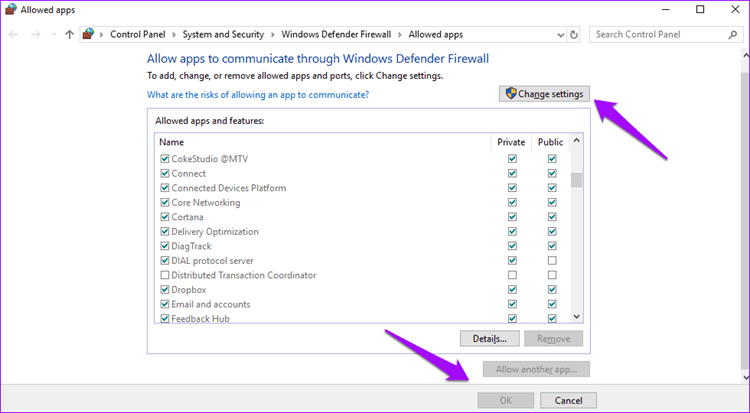Screen dimensions: 750x413
Task: Toggle Delivery Optimization name checkbox
Action: pos(165,232)
